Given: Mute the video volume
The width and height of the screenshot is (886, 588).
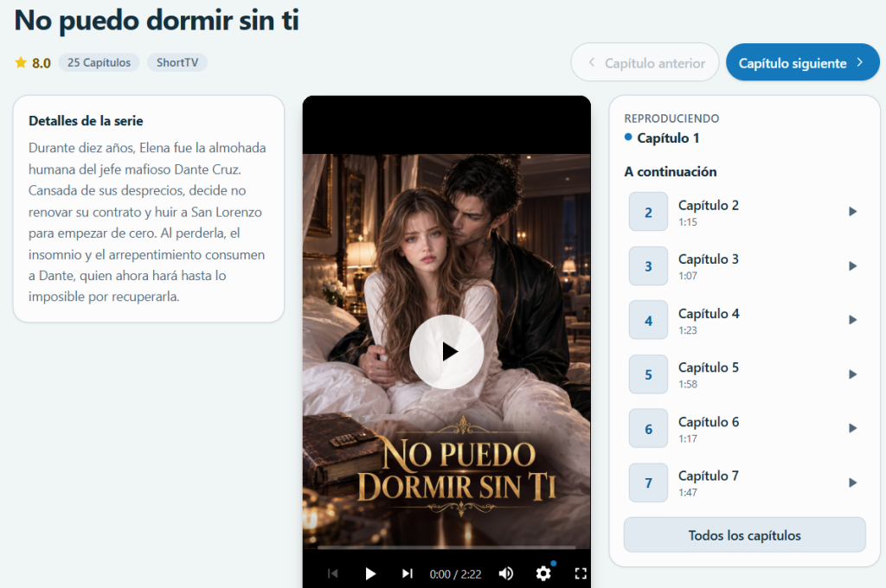Looking at the screenshot, I should coord(505,574).
